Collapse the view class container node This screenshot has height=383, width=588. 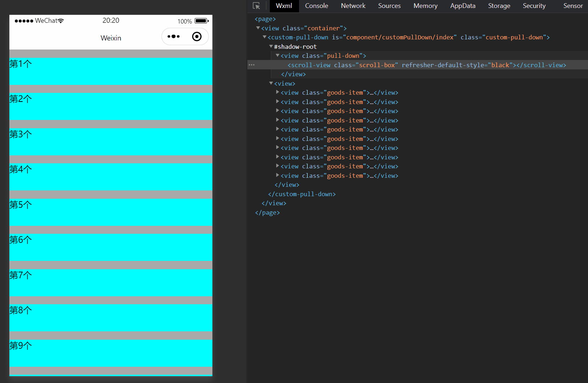click(258, 28)
